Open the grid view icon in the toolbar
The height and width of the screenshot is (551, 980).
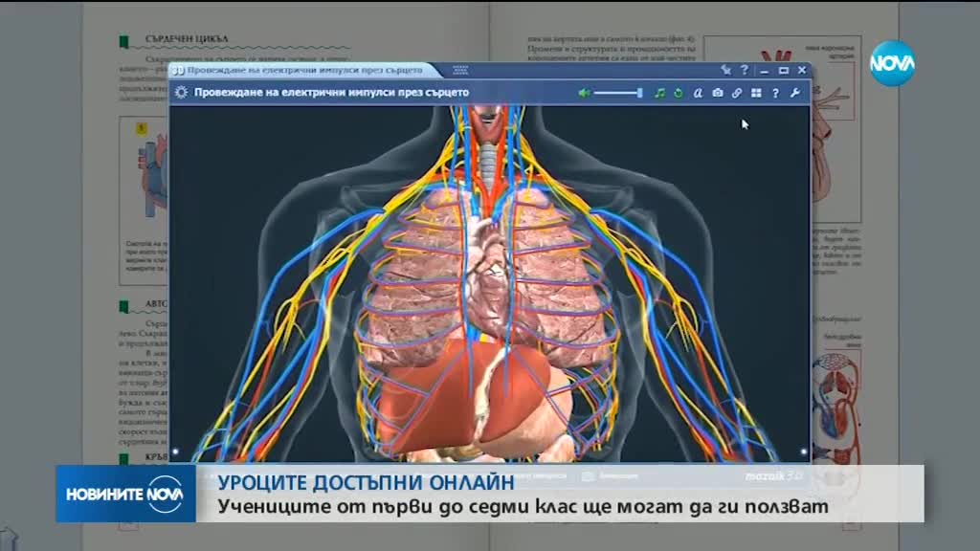click(x=756, y=93)
